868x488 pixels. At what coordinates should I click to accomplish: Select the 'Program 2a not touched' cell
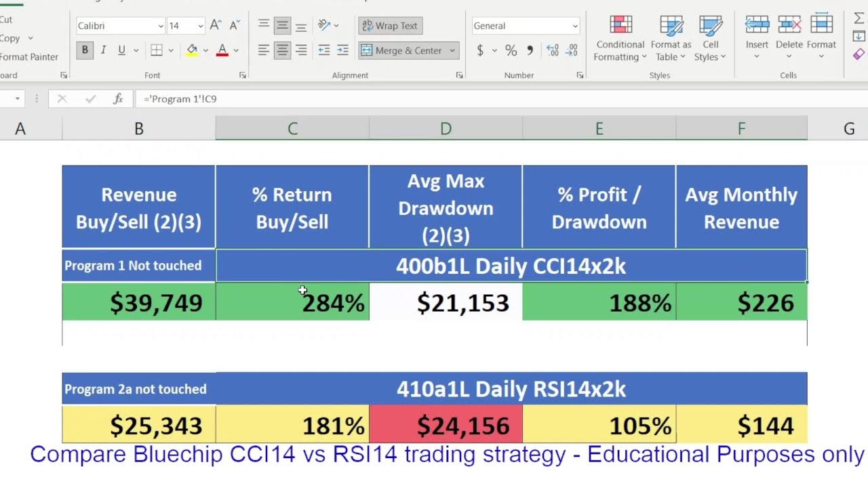pyautogui.click(x=138, y=388)
